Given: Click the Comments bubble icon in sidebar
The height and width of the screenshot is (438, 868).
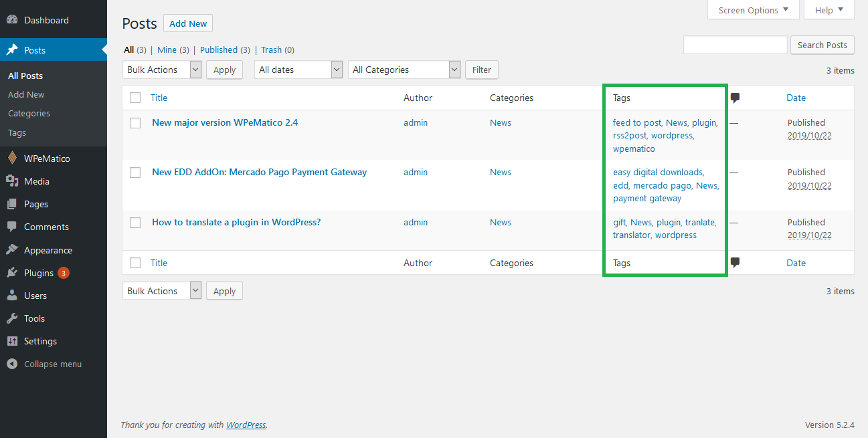Looking at the screenshot, I should (x=12, y=227).
